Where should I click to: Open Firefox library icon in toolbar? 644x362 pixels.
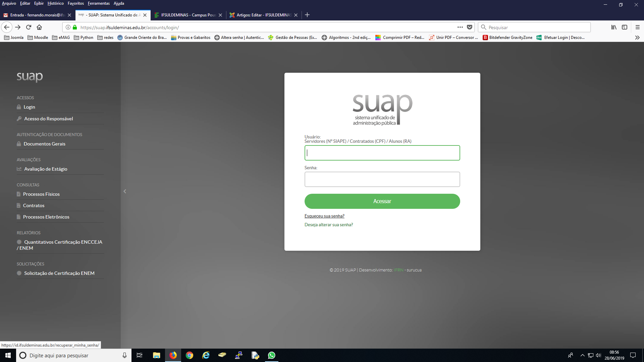tap(613, 27)
